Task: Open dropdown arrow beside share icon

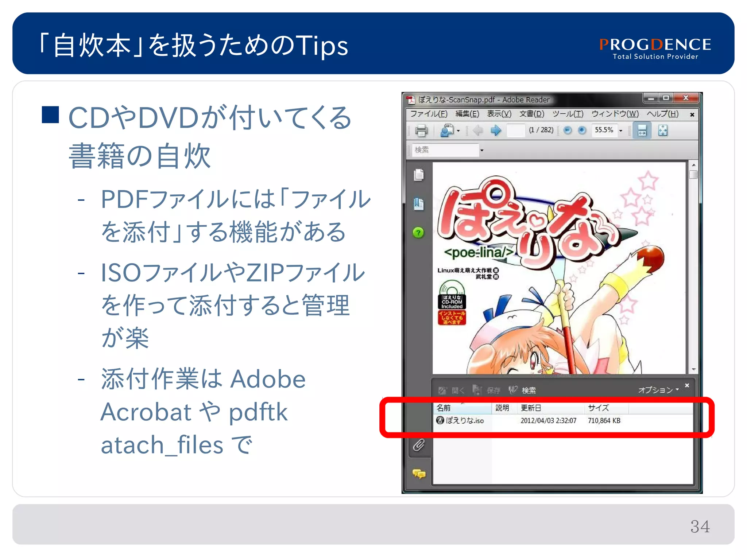Action: point(458,131)
